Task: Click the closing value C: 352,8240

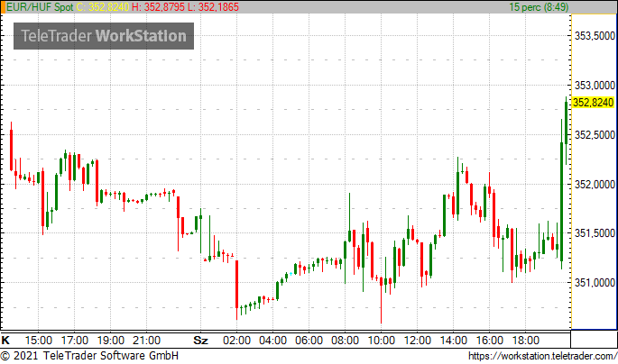Action: click(x=103, y=7)
